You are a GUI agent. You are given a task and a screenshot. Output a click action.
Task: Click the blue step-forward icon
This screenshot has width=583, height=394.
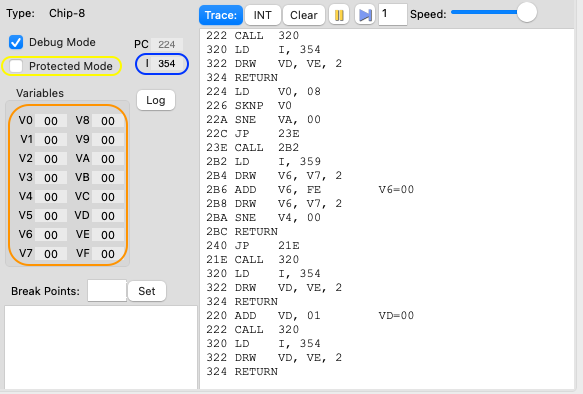pos(365,15)
